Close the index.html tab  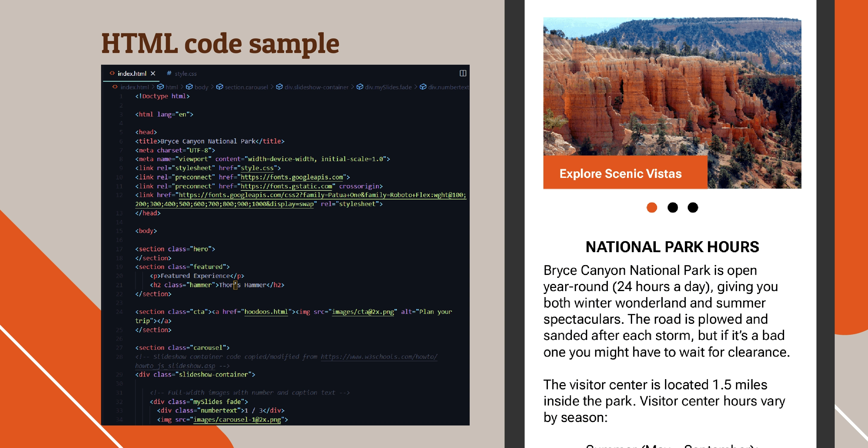(153, 73)
